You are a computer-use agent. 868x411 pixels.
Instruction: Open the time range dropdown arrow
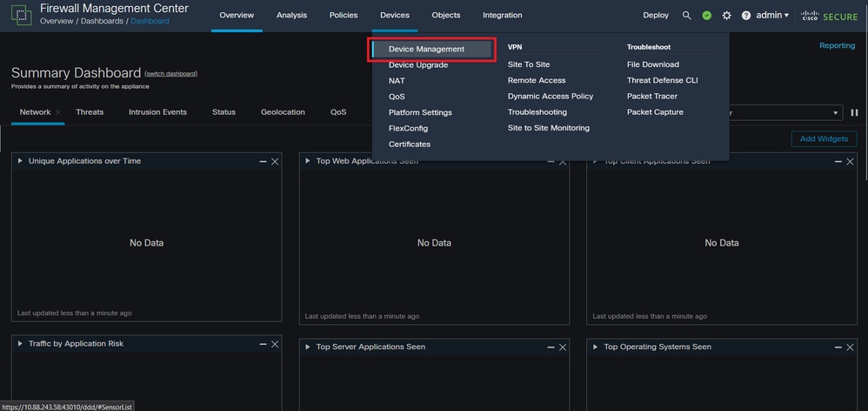[x=835, y=113]
